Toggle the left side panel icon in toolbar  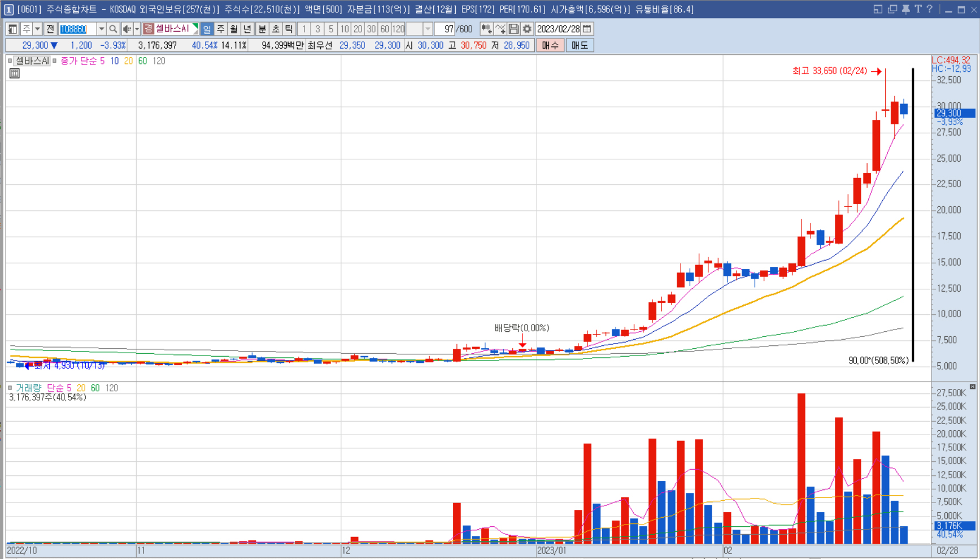pos(12,29)
